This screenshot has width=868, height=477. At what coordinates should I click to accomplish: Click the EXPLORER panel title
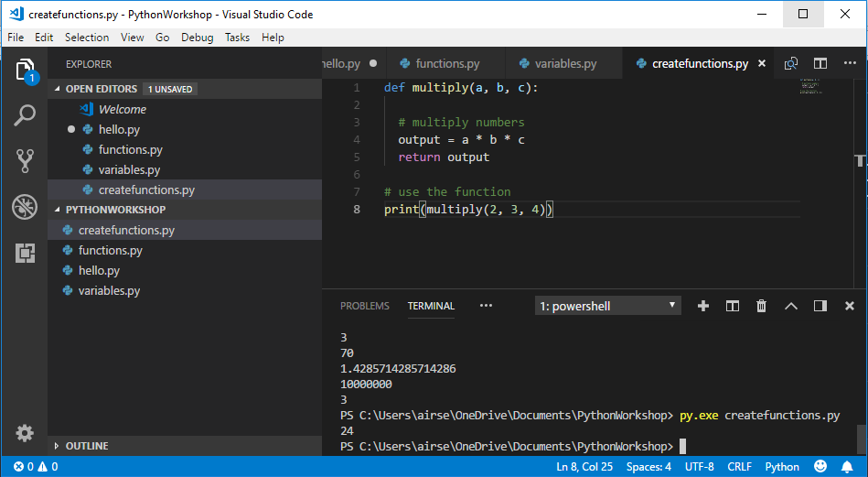tap(89, 64)
